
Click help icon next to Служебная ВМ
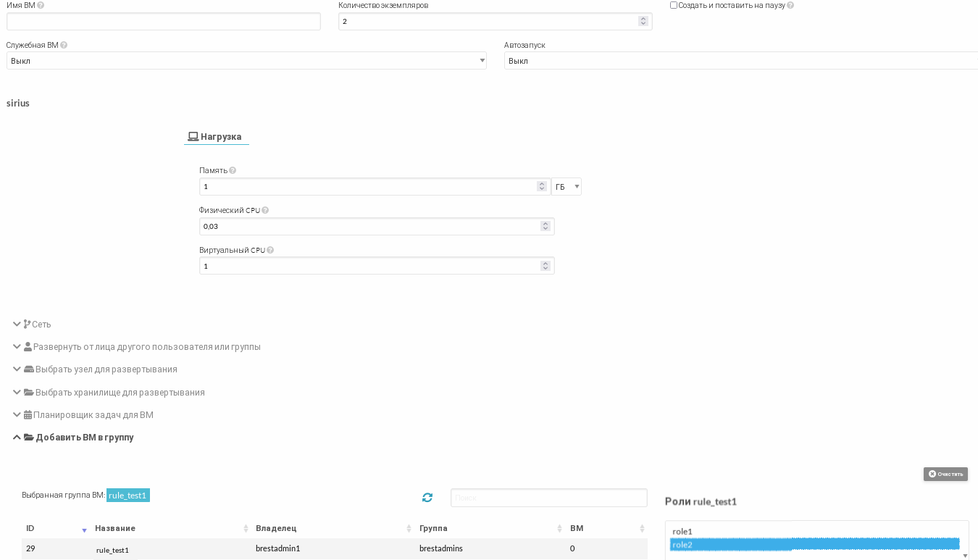click(x=64, y=45)
